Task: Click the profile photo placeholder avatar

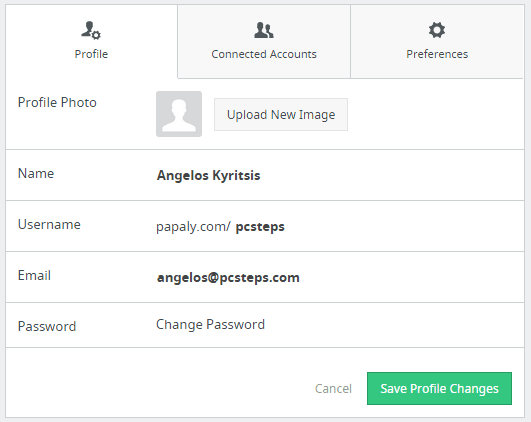Action: click(x=179, y=114)
